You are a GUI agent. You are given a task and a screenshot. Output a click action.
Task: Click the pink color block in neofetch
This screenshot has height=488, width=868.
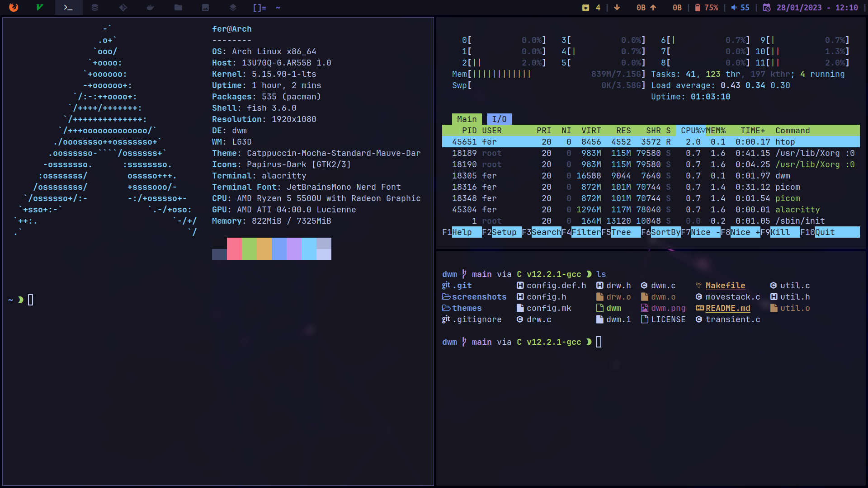coord(234,249)
